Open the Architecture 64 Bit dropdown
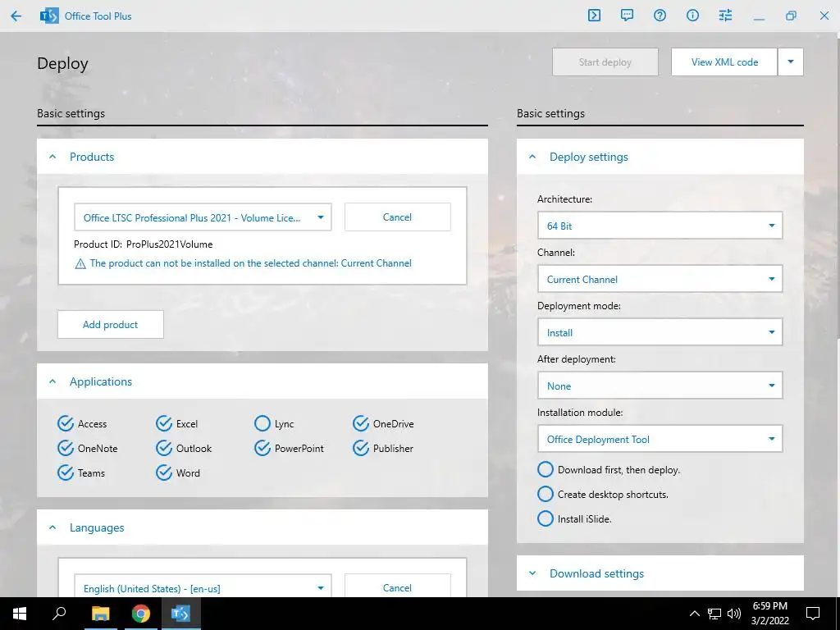The image size is (840, 630). [660, 226]
